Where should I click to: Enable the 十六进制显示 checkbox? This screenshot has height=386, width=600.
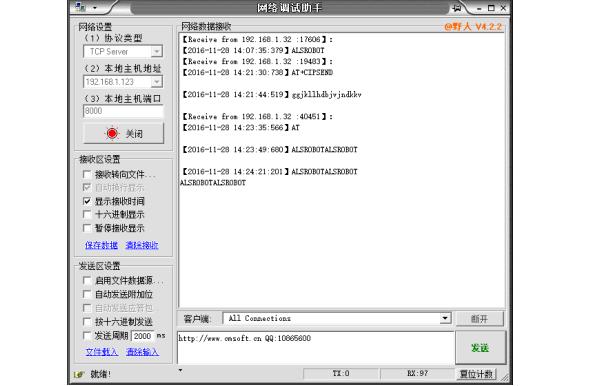pyautogui.click(x=87, y=214)
